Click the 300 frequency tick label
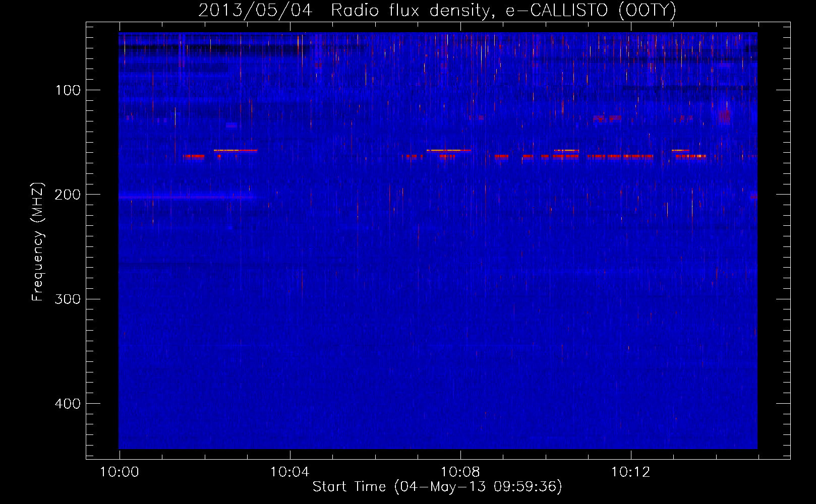This screenshot has height=504, width=816. click(68, 299)
